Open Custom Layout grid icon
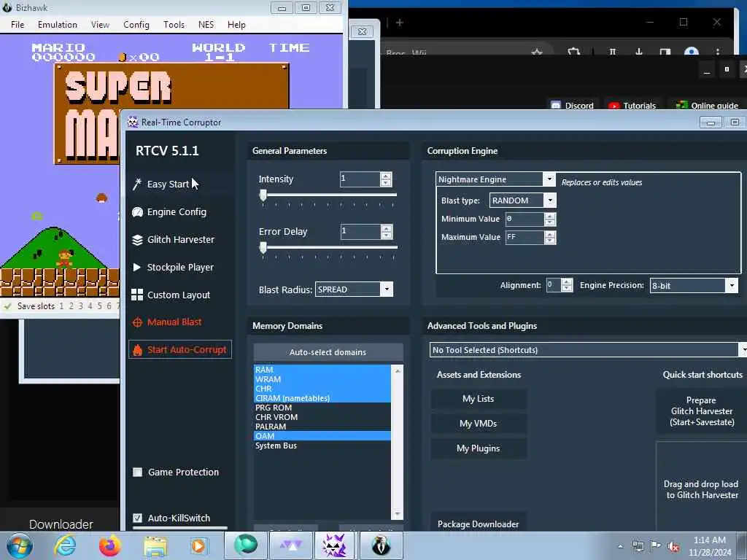The height and width of the screenshot is (560, 747). (137, 295)
